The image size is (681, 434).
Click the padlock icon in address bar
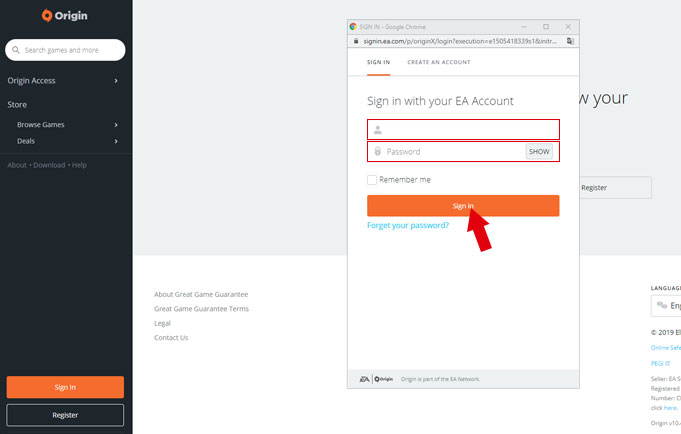[x=355, y=42]
